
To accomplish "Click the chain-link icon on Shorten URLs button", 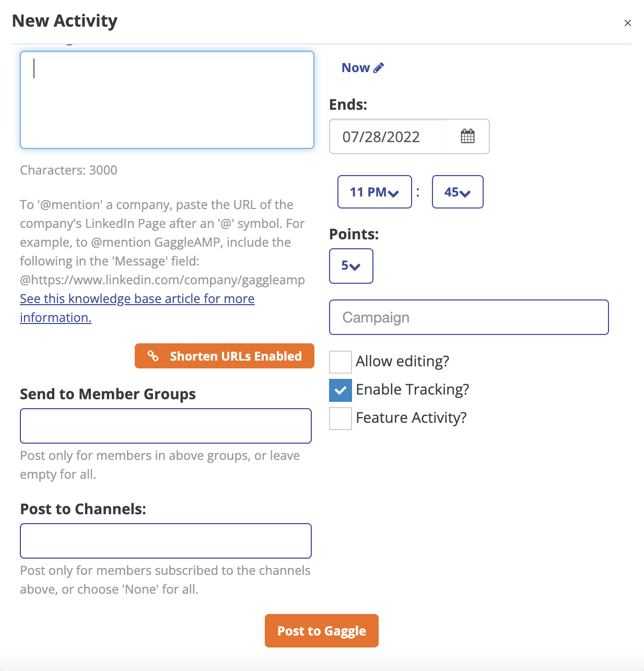I will pyautogui.click(x=153, y=356).
